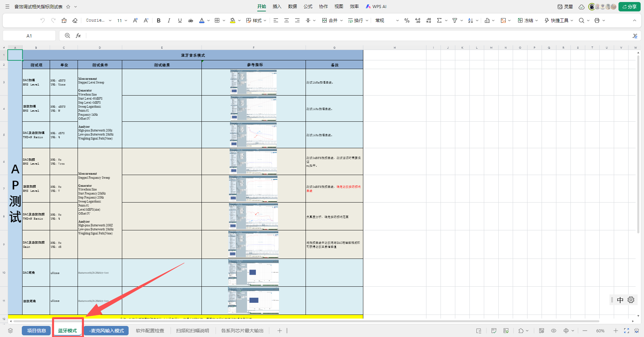Viewport: 644px width, 337px height.
Task: Click the Format Painter icon
Action: click(64, 20)
